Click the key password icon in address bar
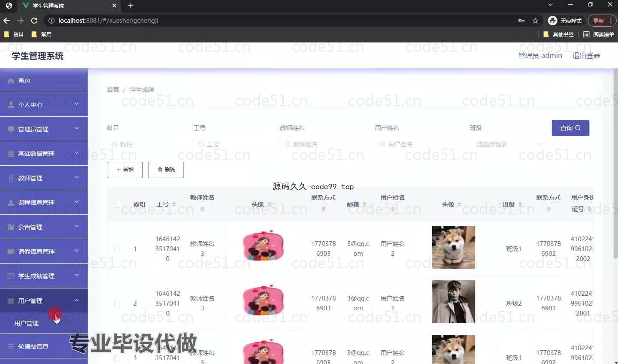This screenshot has width=618, height=364. click(521, 21)
